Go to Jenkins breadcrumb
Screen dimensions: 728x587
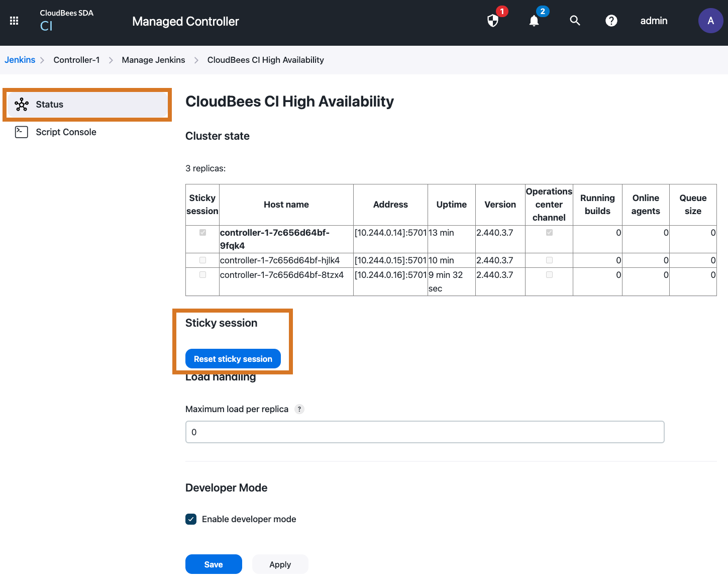point(20,60)
